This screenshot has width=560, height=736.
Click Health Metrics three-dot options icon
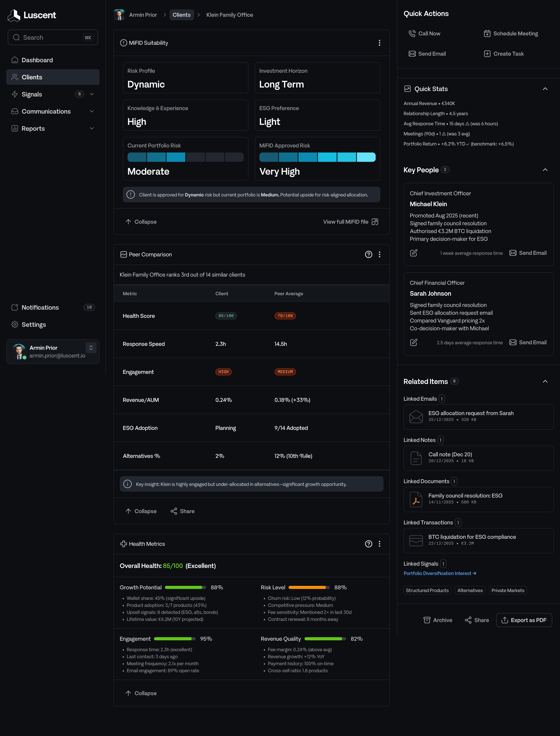pos(379,544)
